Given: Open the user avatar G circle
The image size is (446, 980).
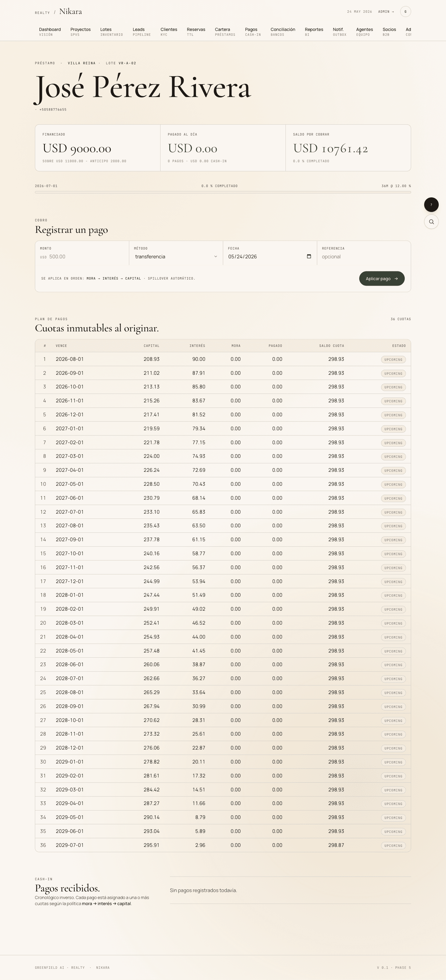Looking at the screenshot, I should pos(405,12).
